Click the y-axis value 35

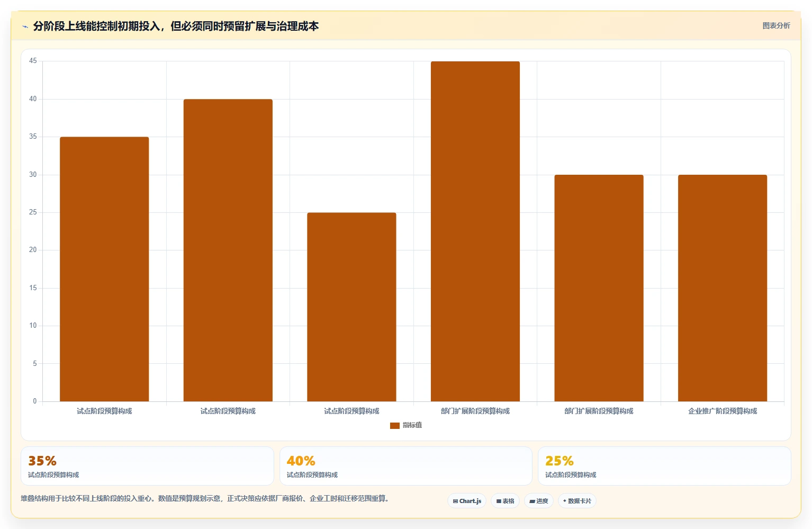coord(33,137)
